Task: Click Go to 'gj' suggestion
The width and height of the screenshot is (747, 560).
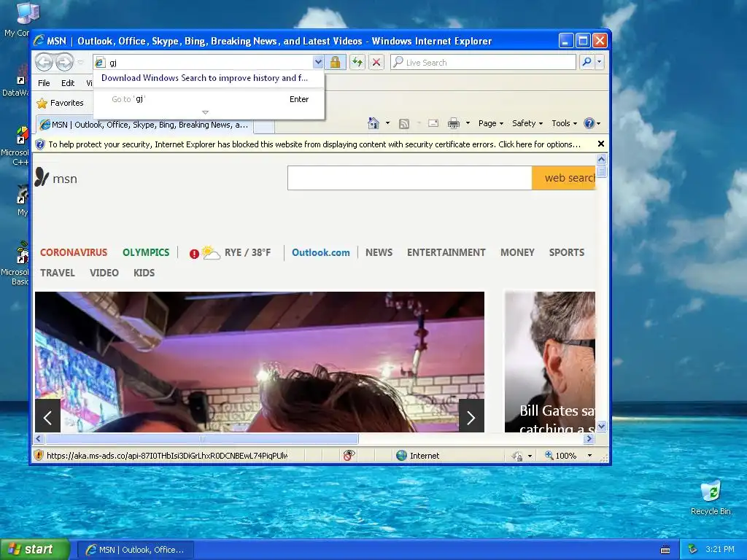Action: pos(209,99)
